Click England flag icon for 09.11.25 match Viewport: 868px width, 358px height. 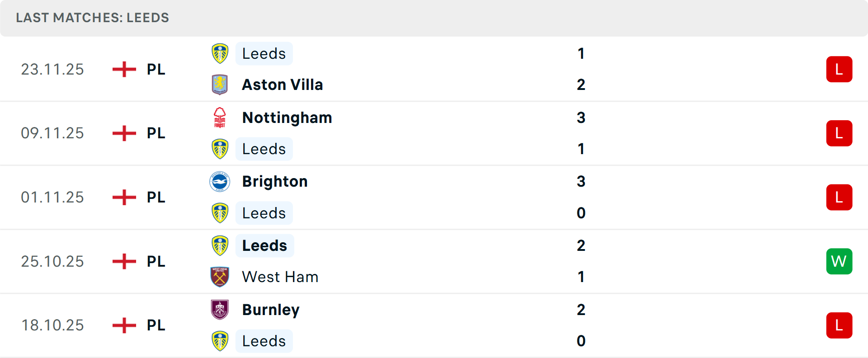click(x=124, y=133)
